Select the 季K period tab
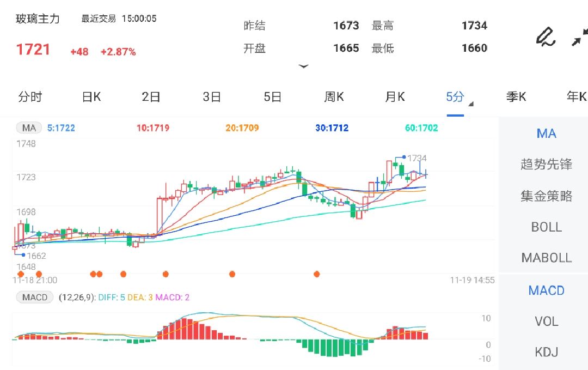This screenshot has height=370, width=588. tap(516, 96)
